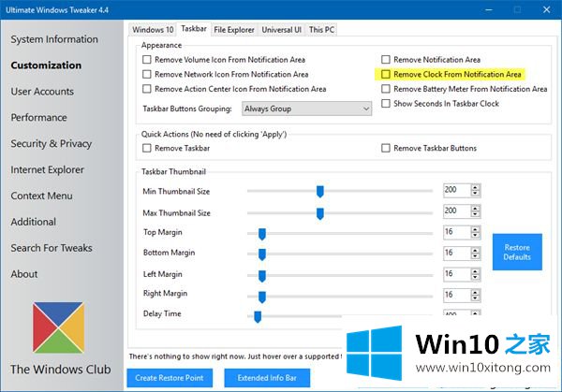Click the Min Thumbnail Size slider handle
The width and height of the screenshot is (562, 392).
pyautogui.click(x=320, y=192)
